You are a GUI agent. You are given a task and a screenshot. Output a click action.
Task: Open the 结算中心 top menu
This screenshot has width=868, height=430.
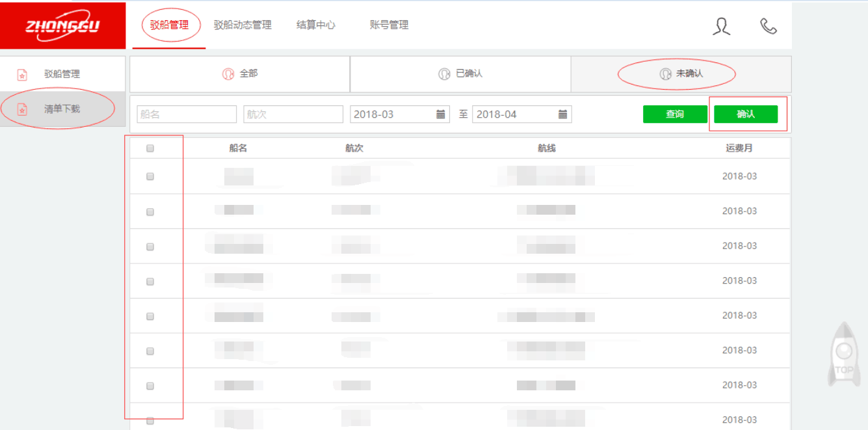(316, 25)
